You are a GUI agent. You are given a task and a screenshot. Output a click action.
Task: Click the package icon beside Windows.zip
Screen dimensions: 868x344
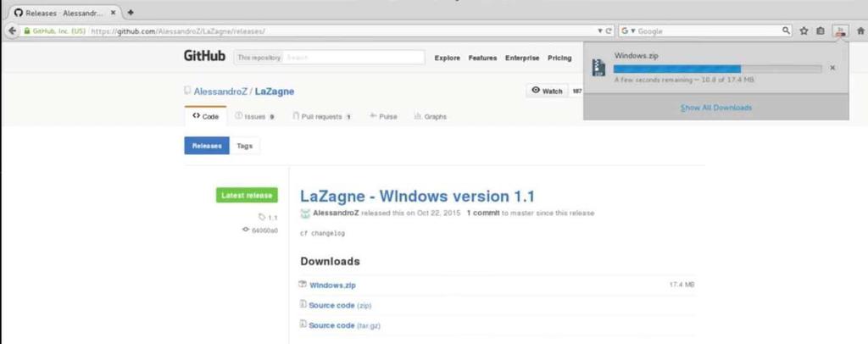coord(303,285)
